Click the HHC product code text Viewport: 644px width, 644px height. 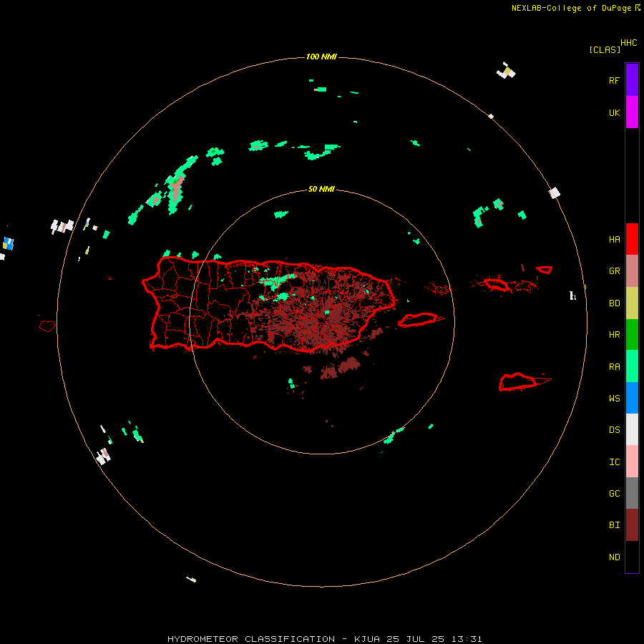pyautogui.click(x=629, y=43)
